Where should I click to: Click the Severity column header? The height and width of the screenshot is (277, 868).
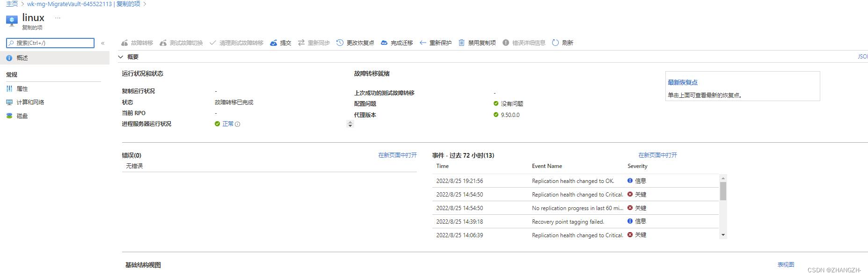pyautogui.click(x=637, y=166)
